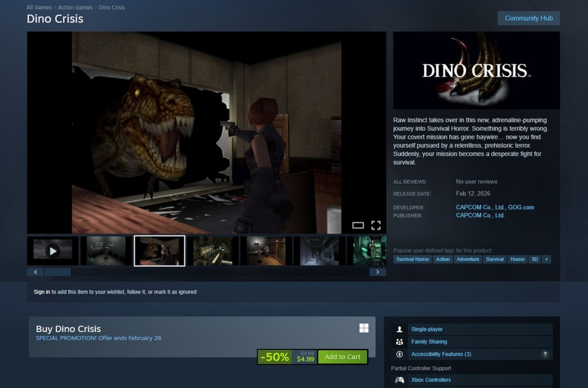Select the Adventure tag

tap(468, 259)
